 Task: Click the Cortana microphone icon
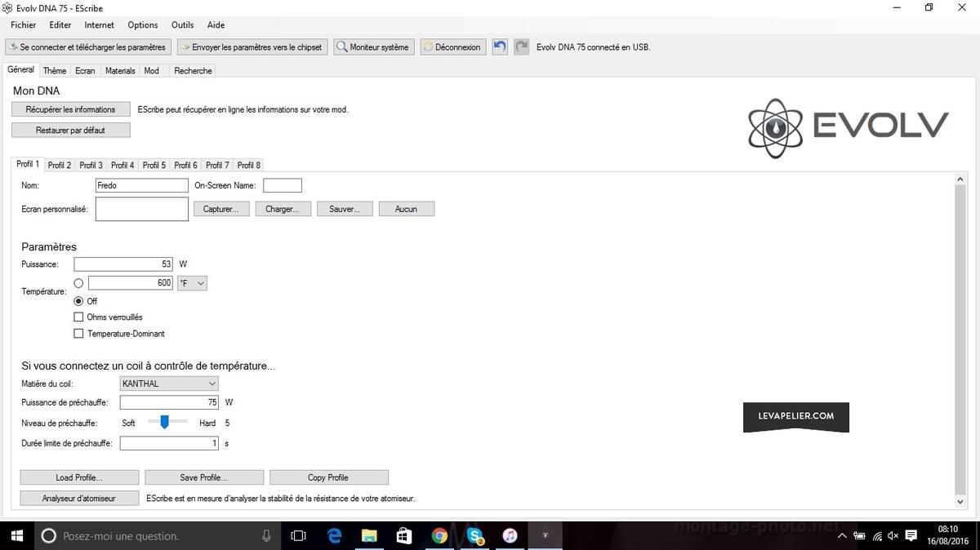[266, 536]
